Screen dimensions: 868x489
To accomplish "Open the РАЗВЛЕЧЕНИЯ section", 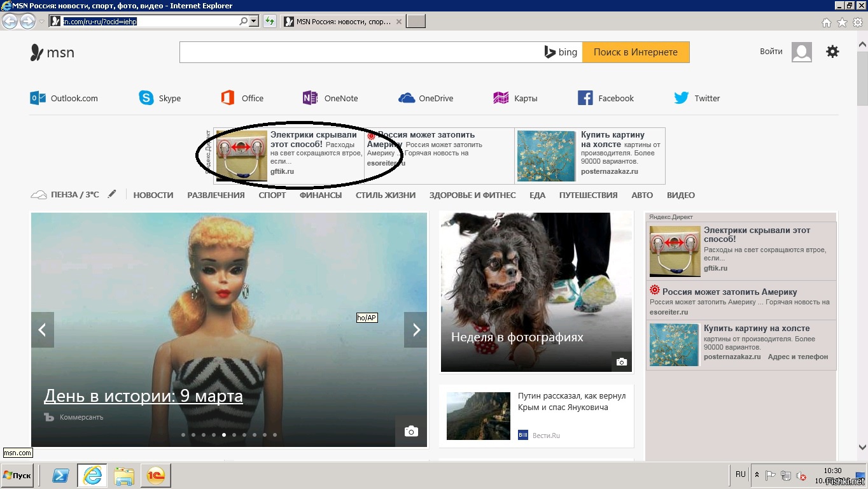I will coord(216,195).
